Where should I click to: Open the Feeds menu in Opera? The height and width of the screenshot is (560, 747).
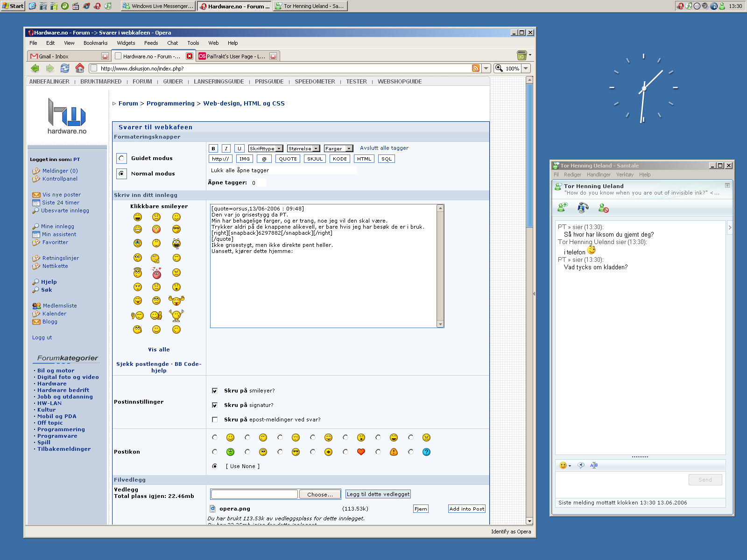(151, 43)
